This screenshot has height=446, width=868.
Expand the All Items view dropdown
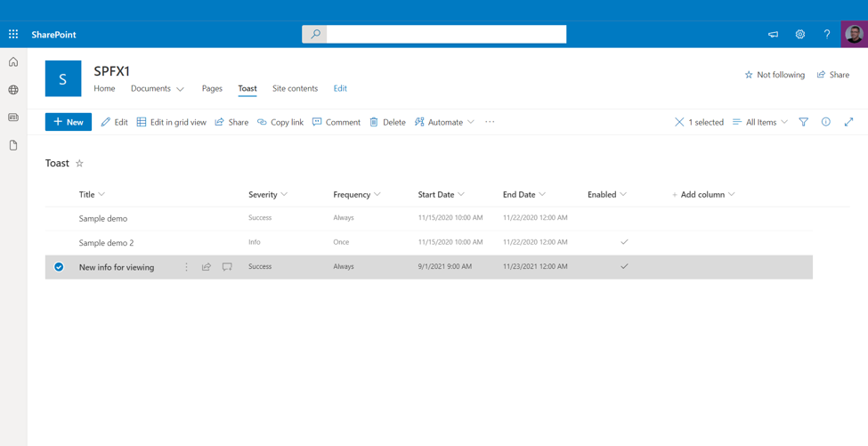pos(759,122)
